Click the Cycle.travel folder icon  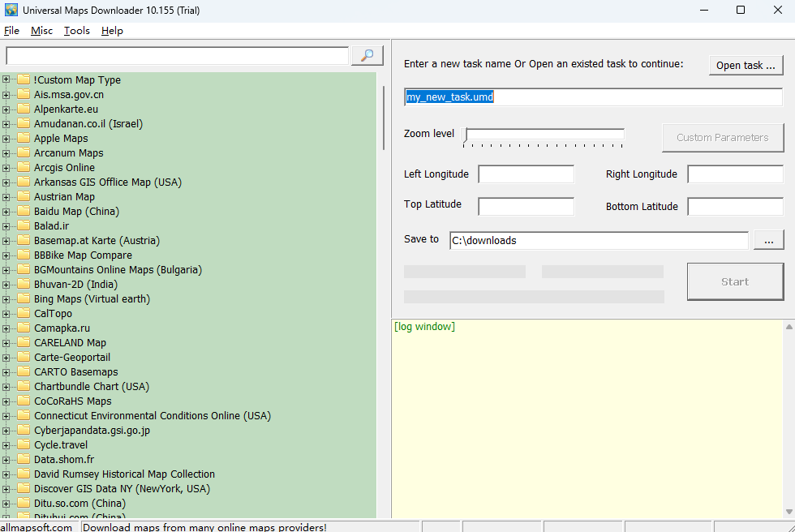[23, 444]
